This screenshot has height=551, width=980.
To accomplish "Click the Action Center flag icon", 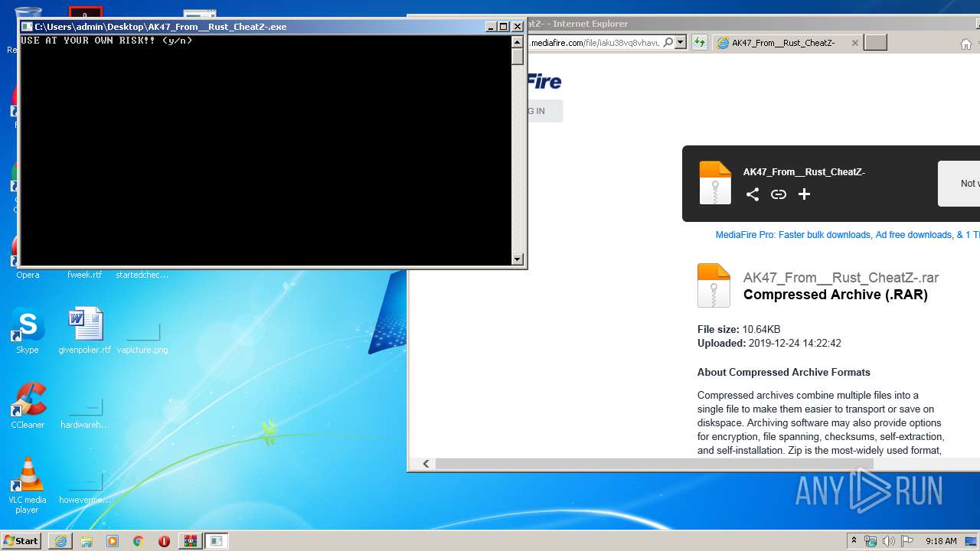I will coord(907,541).
